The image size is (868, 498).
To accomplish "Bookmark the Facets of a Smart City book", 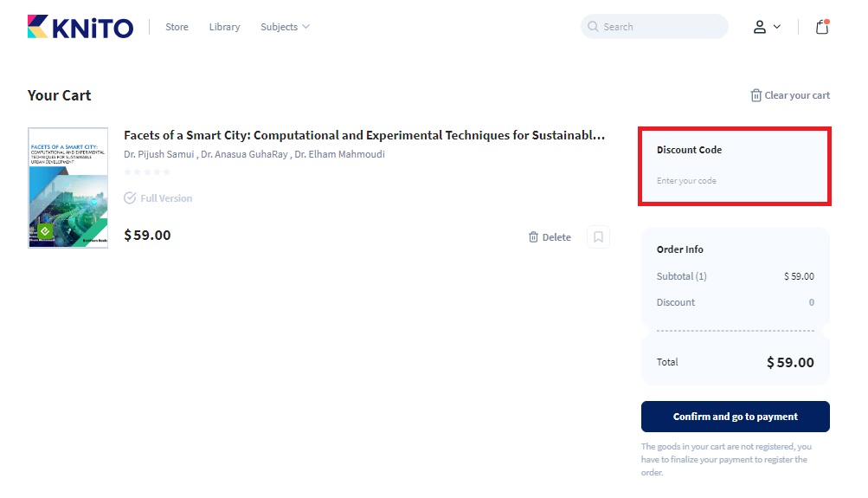I will [598, 237].
